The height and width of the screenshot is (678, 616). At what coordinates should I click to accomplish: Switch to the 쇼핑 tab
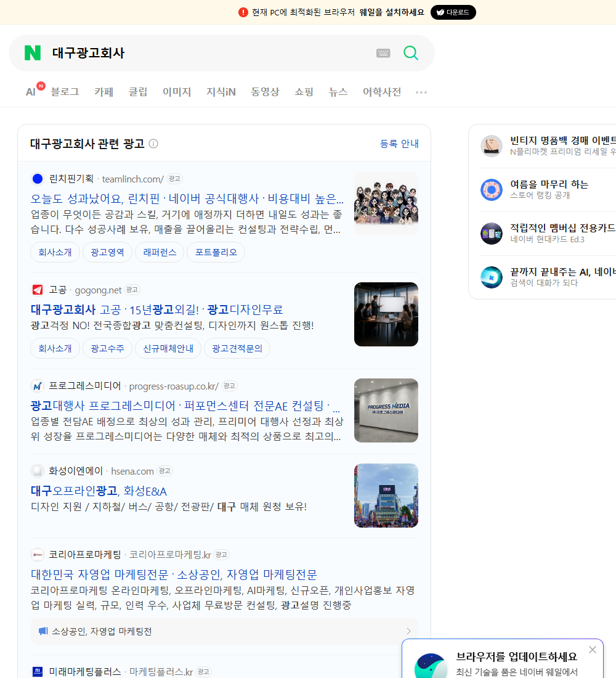(304, 92)
